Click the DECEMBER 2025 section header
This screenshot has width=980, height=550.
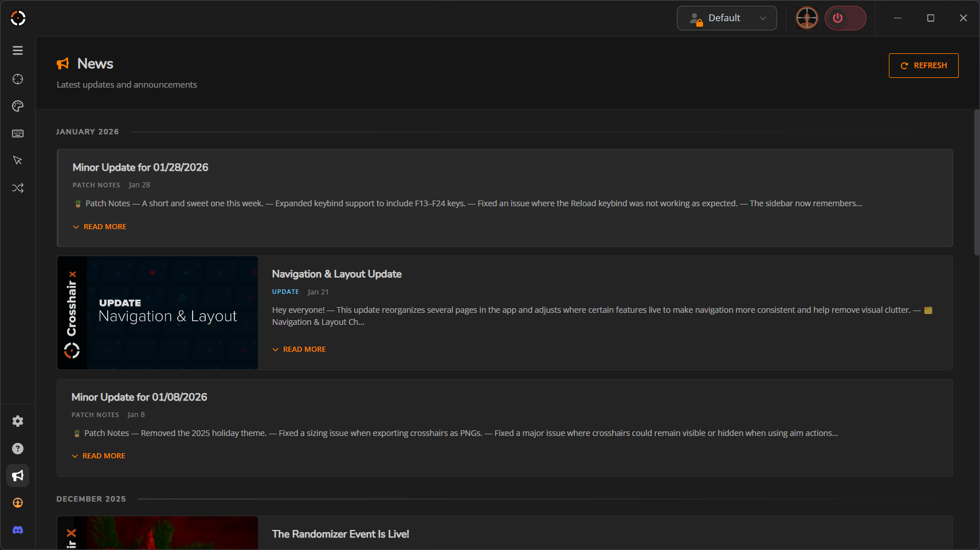[91, 499]
